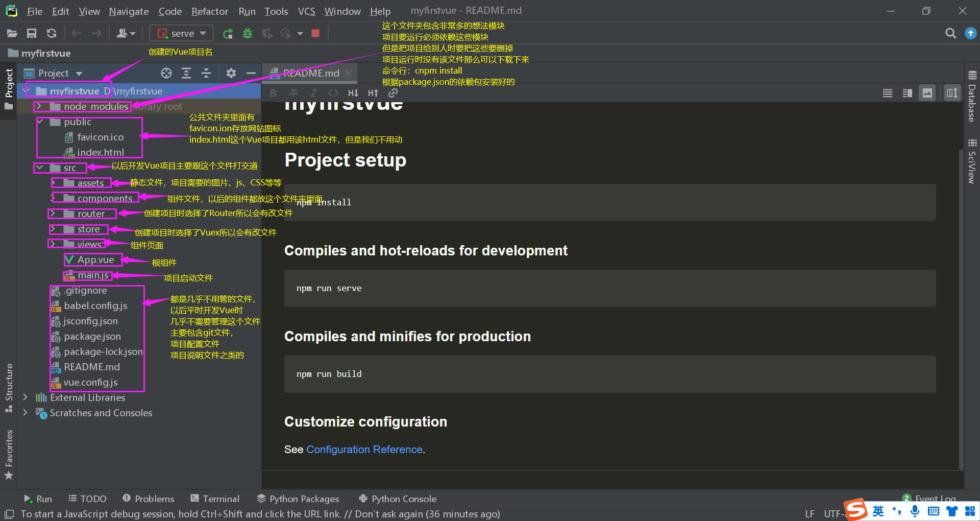Screen dimensions: 980x521
Task: Open Search Everywhere magnifier icon
Action: (x=950, y=33)
